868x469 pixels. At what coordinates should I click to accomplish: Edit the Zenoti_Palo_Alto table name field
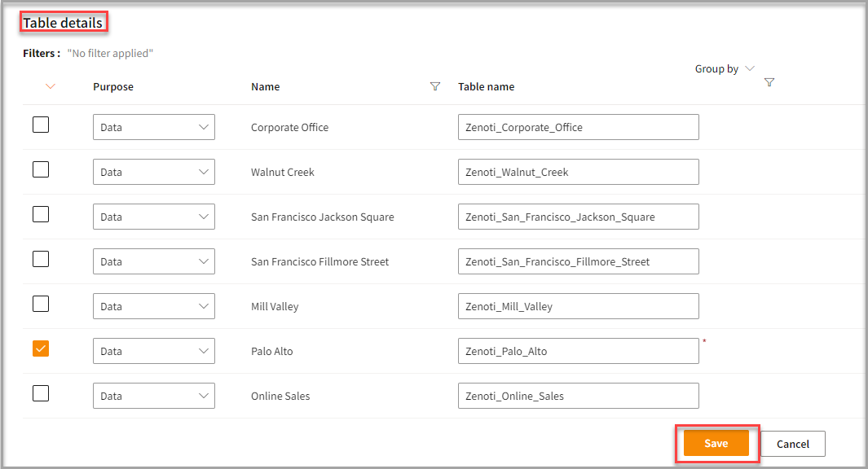click(x=578, y=351)
